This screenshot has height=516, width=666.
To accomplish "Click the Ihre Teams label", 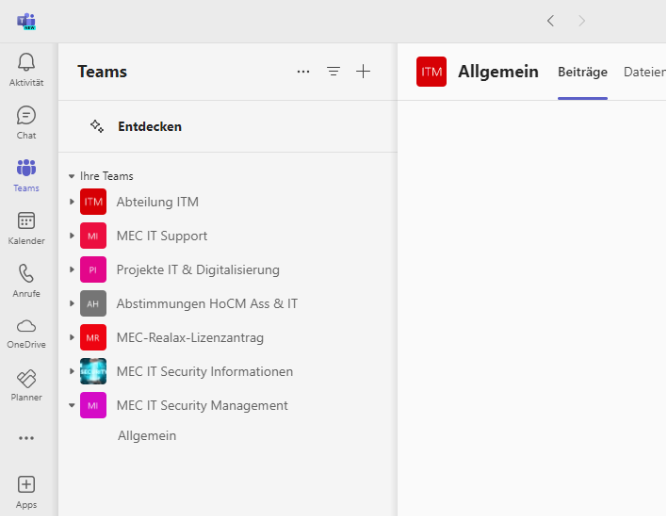I will [107, 176].
